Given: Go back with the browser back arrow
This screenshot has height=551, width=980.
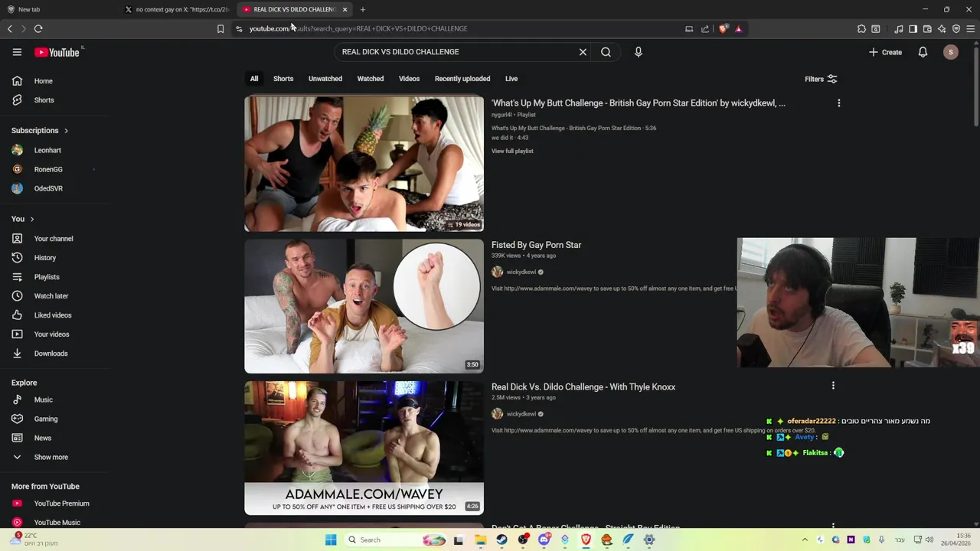Looking at the screenshot, I should tap(10, 28).
